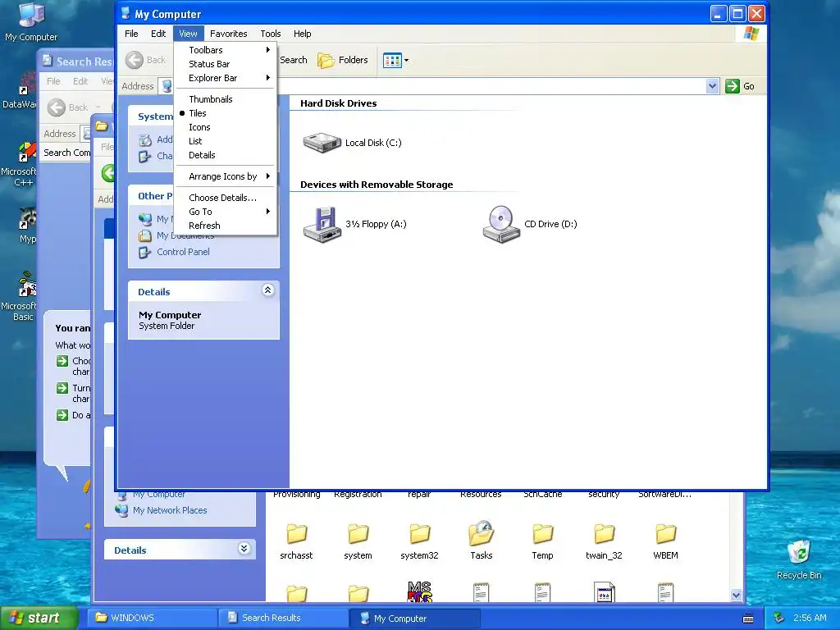Open the Local Disk (C:) drive icon
The height and width of the screenshot is (630, 840).
click(x=322, y=143)
